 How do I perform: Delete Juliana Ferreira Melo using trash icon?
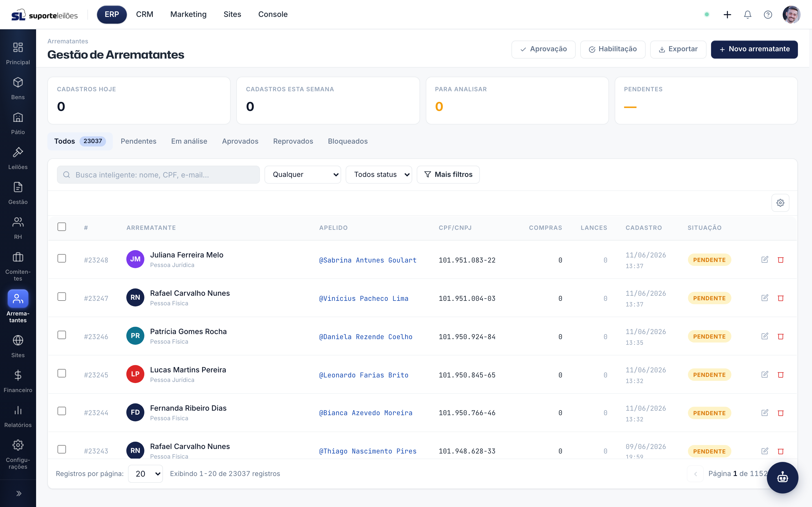click(780, 260)
